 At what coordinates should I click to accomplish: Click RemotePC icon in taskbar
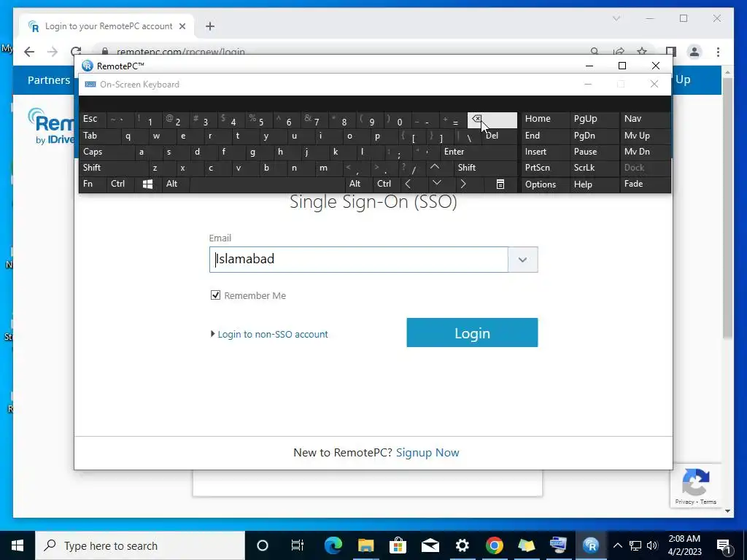(591, 545)
